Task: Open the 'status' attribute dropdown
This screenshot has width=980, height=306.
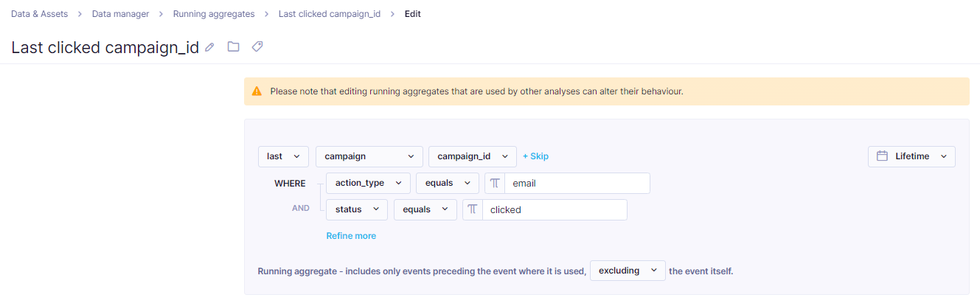Action: coord(357,209)
